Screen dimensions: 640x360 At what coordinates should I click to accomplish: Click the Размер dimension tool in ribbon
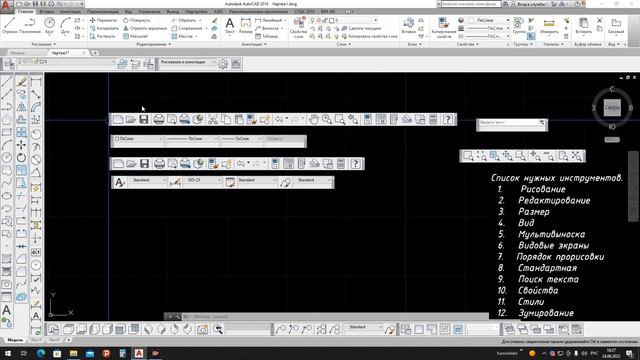coord(245,26)
